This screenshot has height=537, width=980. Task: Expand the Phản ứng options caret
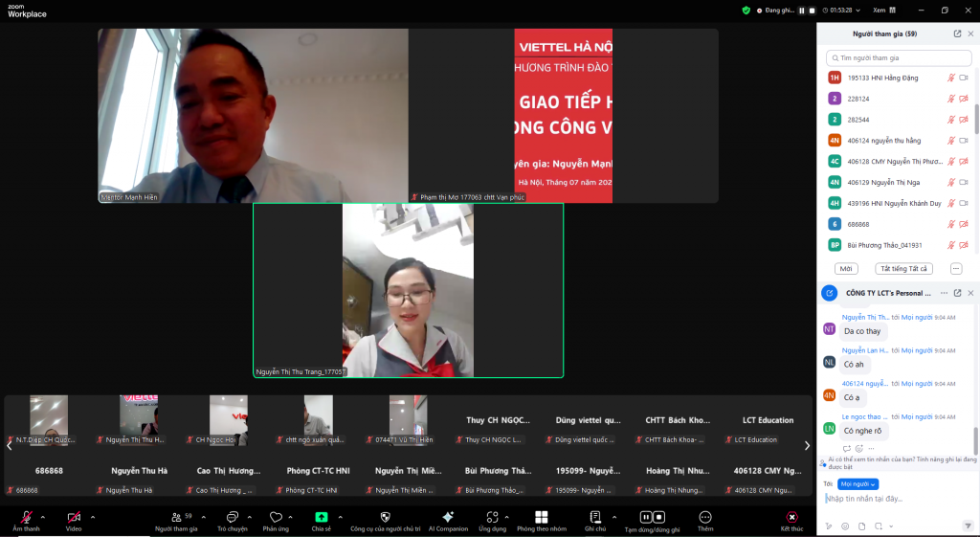(289, 517)
